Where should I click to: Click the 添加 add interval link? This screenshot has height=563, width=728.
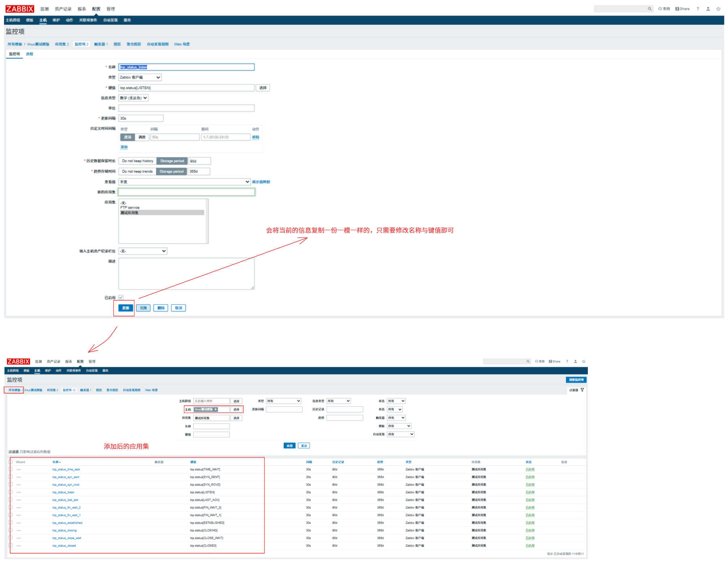[x=124, y=147]
